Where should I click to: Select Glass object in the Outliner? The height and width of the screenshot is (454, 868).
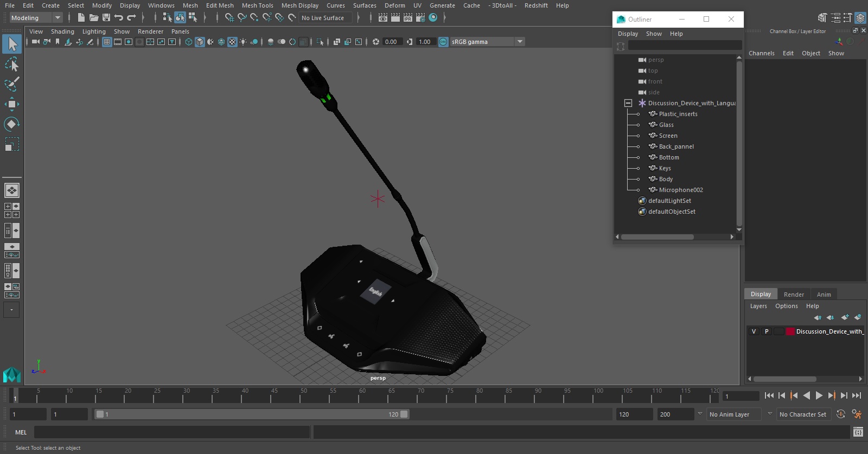coord(666,125)
